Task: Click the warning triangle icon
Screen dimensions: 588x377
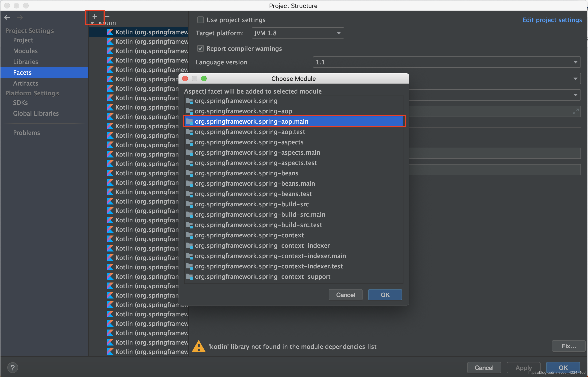Action: pos(198,346)
